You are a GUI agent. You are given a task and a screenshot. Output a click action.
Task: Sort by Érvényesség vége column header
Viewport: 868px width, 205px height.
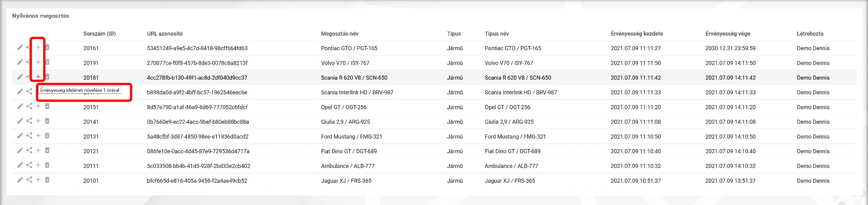(727, 34)
